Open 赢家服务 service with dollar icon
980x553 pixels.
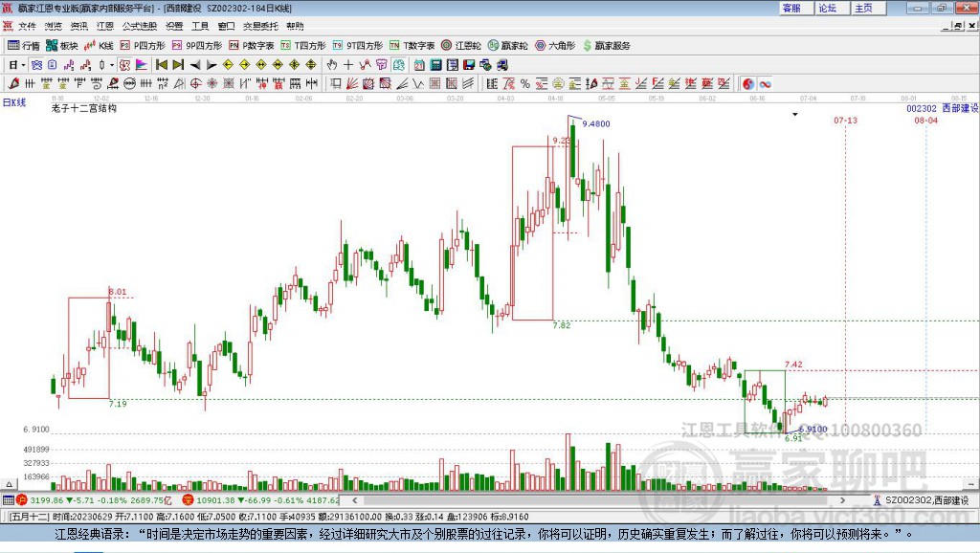pos(606,46)
